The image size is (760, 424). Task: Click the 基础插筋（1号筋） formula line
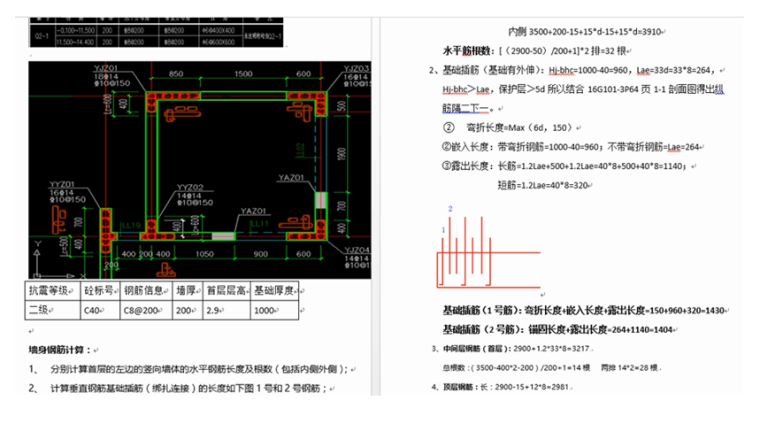[x=580, y=311]
